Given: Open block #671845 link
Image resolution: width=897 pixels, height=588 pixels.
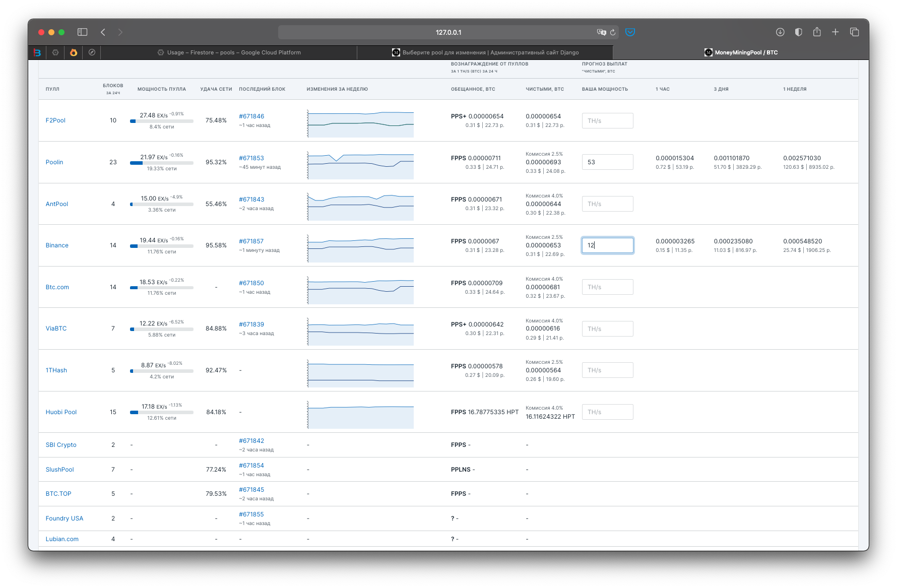Looking at the screenshot, I should click(x=251, y=490).
